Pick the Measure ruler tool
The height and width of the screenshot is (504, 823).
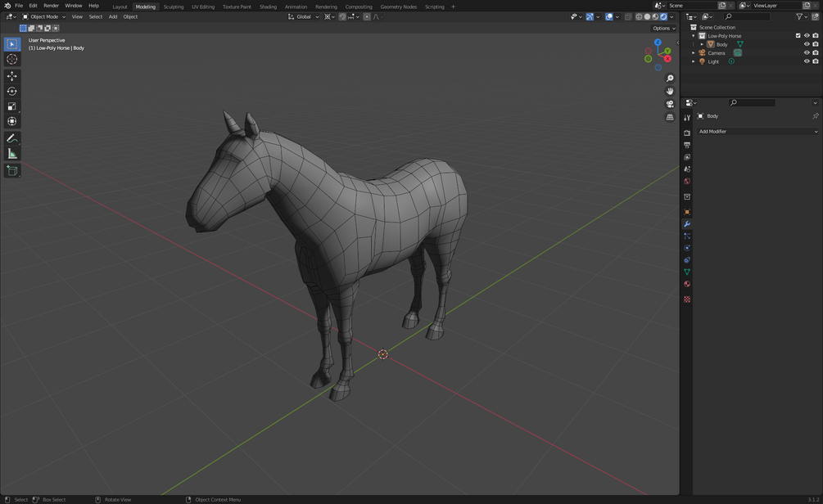pyautogui.click(x=11, y=154)
